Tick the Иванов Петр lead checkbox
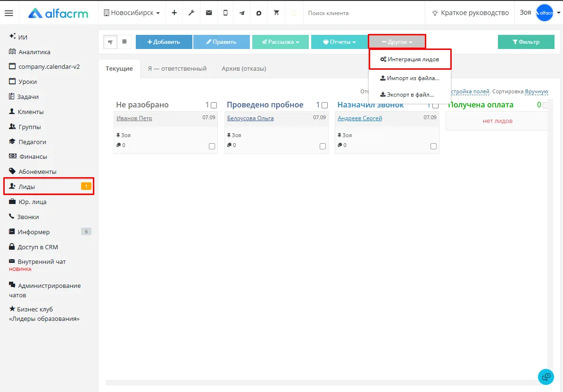Image resolution: width=563 pixels, height=392 pixels. (212, 147)
